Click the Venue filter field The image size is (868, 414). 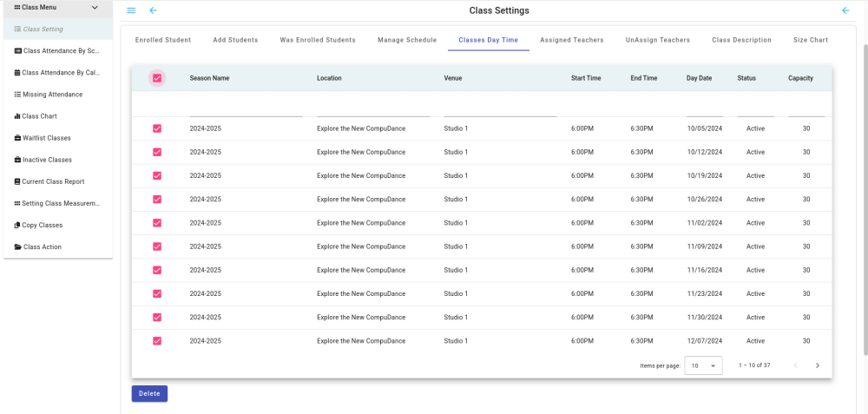click(x=500, y=108)
